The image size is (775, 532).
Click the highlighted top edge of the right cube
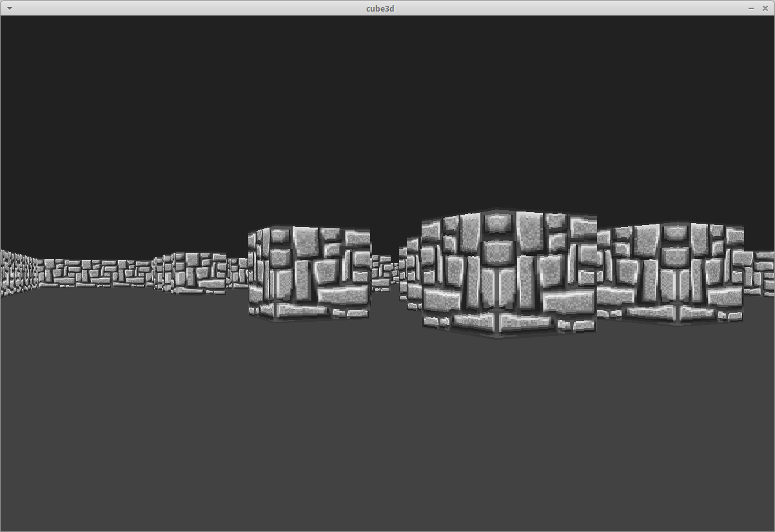tap(677, 221)
